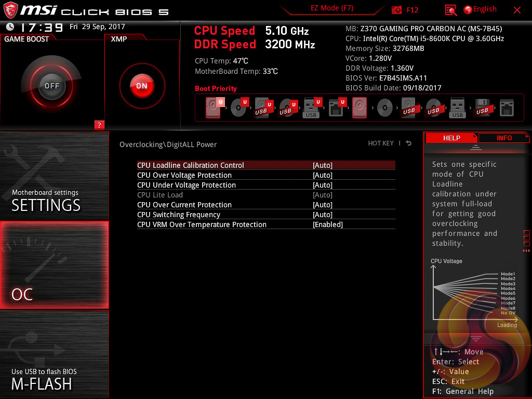Open CPU Over Current Protection [Auto] value
Image resolution: width=532 pixels, height=399 pixels.
point(322,205)
